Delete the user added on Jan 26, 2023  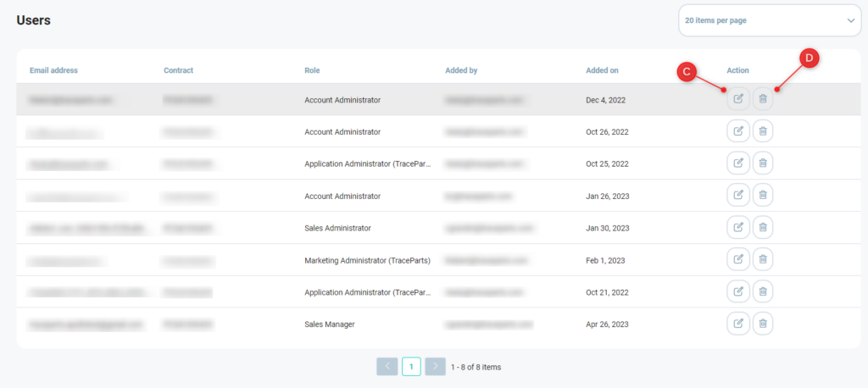coord(763,196)
